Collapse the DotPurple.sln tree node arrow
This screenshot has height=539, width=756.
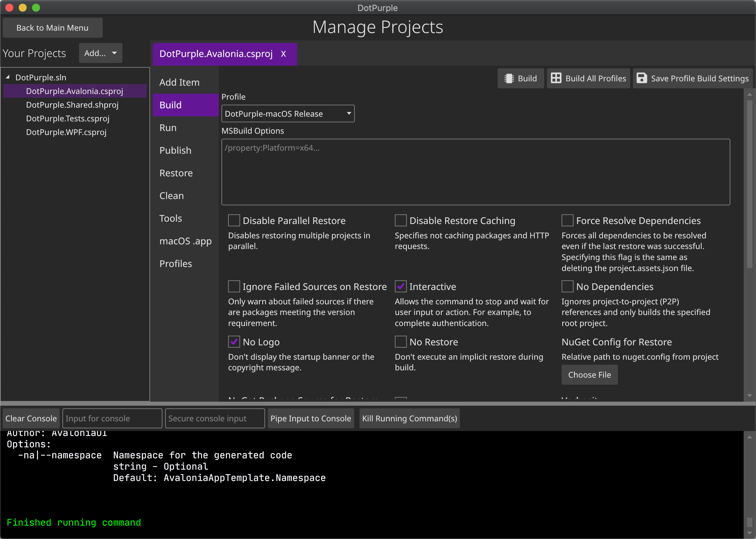point(8,77)
